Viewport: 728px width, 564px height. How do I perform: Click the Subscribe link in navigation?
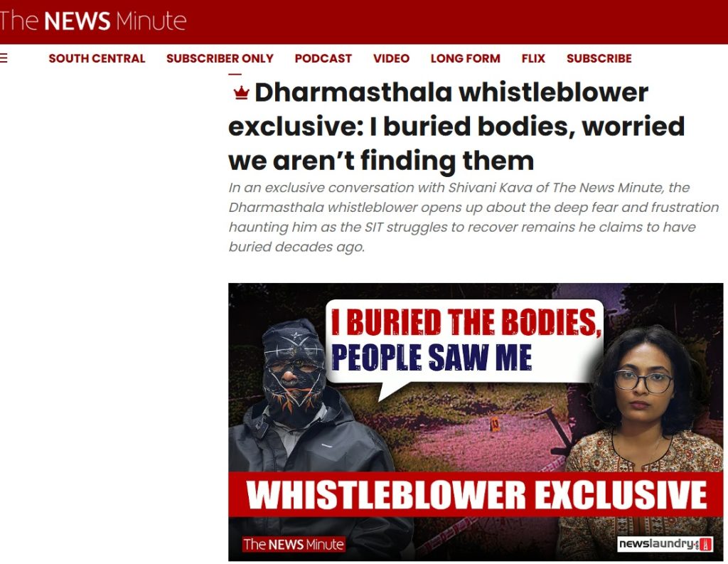click(x=599, y=58)
